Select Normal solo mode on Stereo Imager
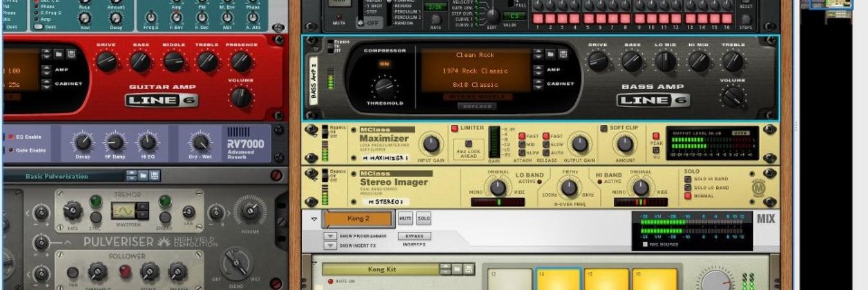The width and height of the screenshot is (868, 290). coord(688,195)
